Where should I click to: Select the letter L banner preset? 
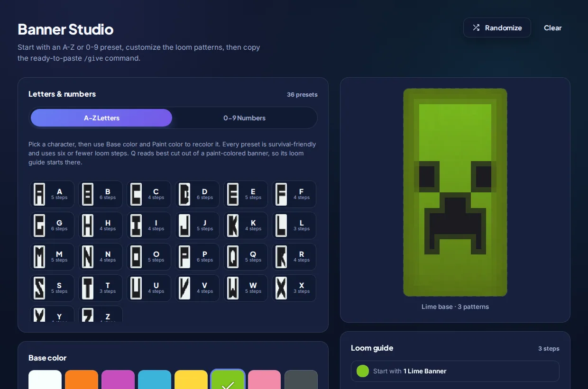pos(294,226)
